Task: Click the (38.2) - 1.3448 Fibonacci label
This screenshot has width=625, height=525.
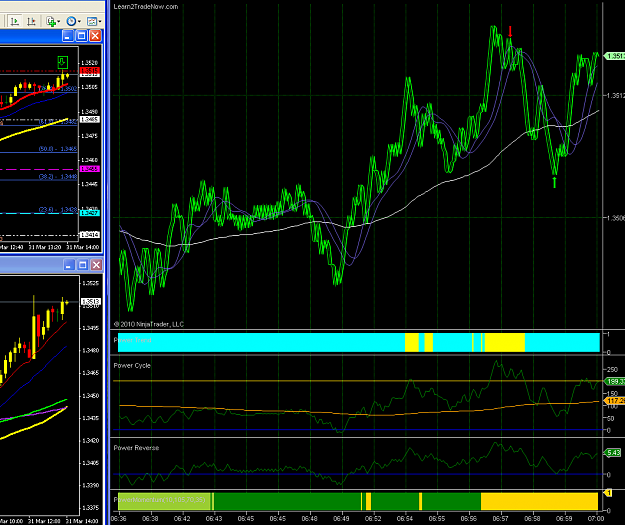Action: 58,177
